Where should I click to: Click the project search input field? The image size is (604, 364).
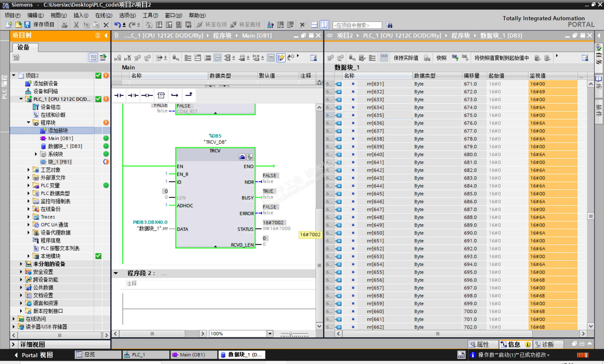(x=357, y=25)
